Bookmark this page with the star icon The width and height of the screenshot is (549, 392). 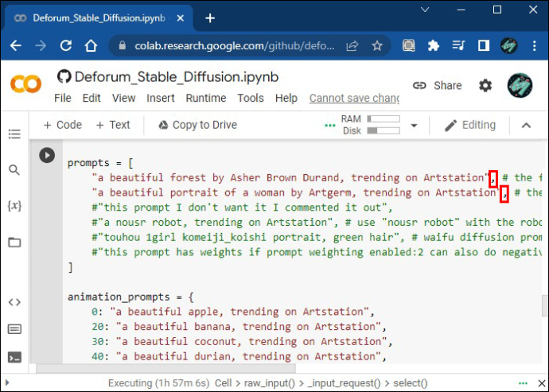(x=377, y=45)
